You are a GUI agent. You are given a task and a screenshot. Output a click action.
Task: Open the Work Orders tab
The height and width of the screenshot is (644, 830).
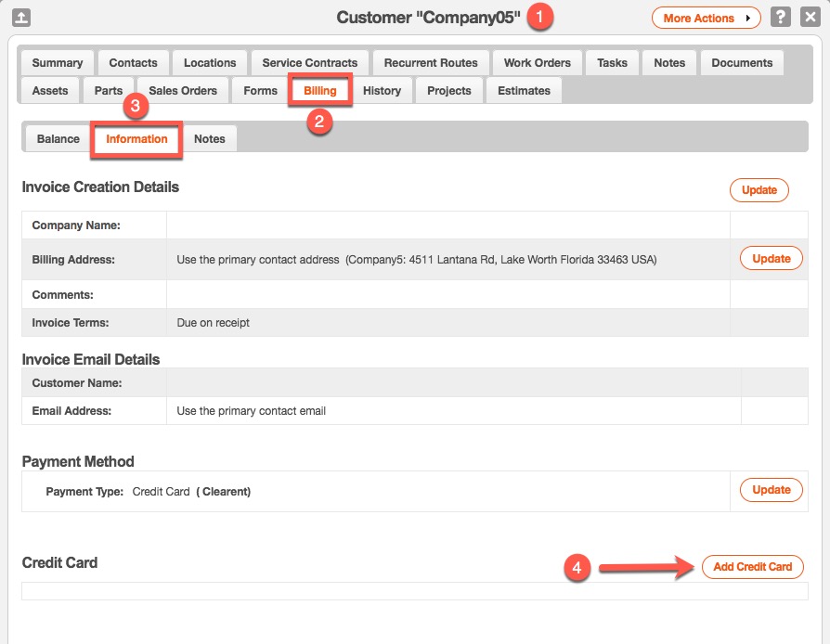click(537, 63)
